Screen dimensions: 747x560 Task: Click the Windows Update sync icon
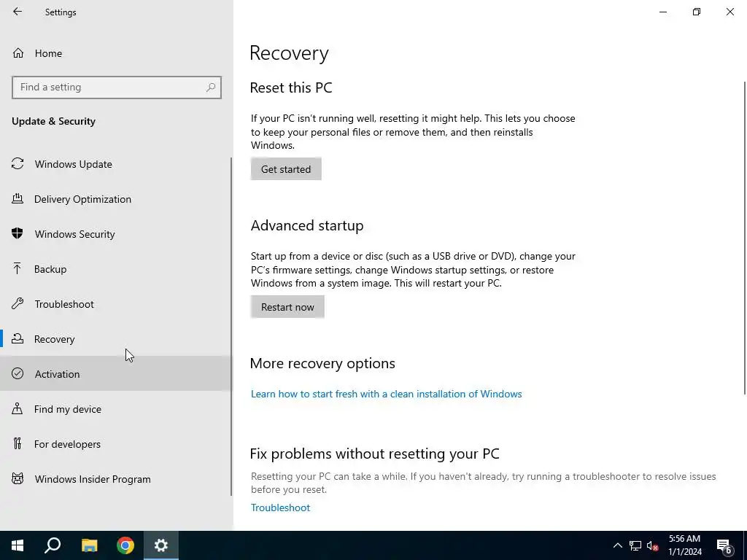pyautogui.click(x=18, y=164)
